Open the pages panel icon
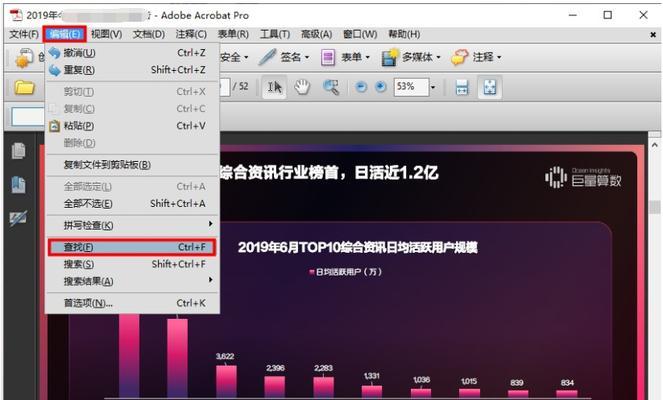 click(x=19, y=151)
